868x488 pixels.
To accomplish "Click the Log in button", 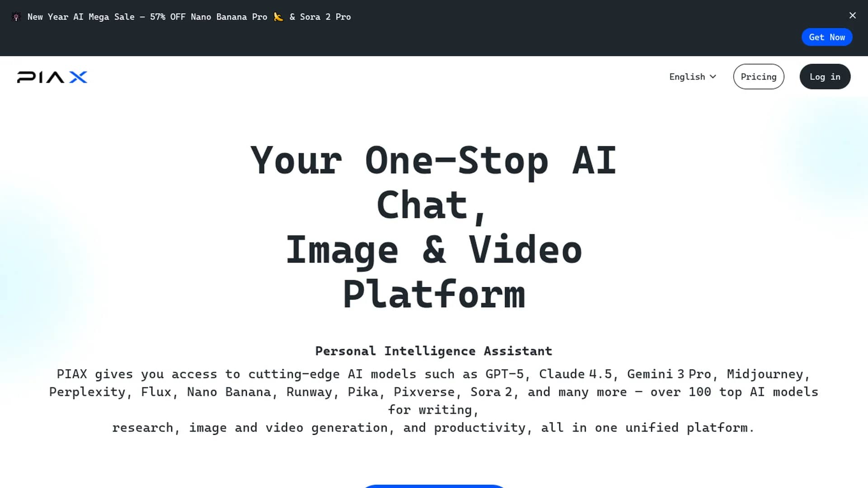I will (x=825, y=77).
